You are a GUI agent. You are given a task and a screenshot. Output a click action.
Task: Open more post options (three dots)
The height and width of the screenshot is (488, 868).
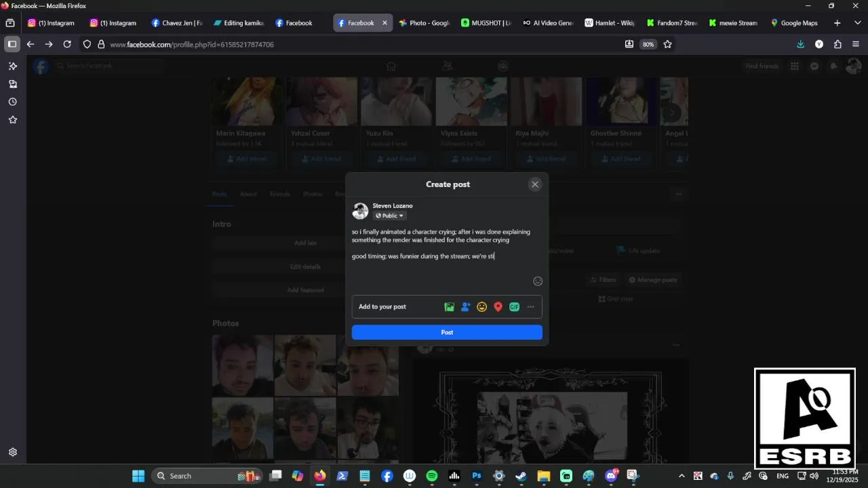[x=530, y=307]
